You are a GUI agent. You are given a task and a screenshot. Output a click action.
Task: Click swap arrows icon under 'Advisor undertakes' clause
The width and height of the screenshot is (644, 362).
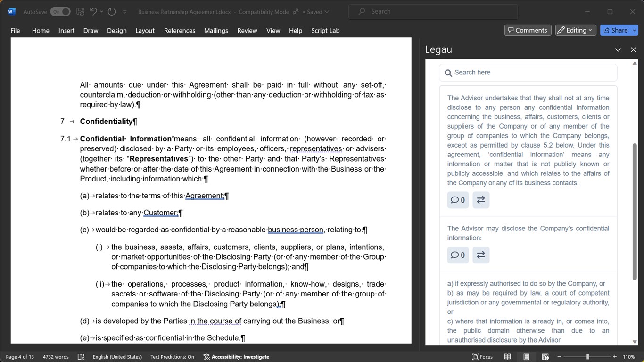point(481,200)
